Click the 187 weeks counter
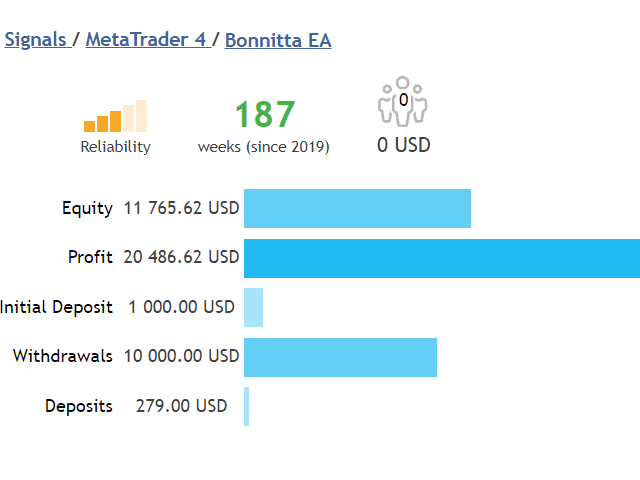This screenshot has height=480, width=640. pyautogui.click(x=264, y=115)
